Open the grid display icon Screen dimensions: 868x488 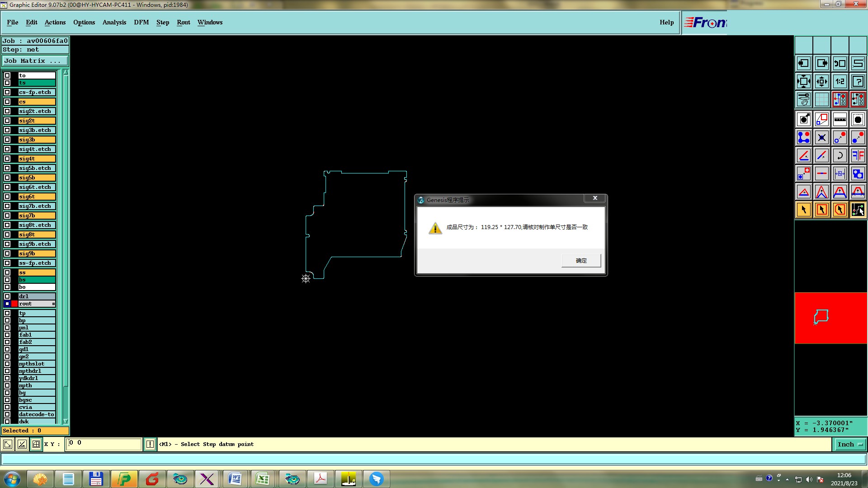(x=821, y=99)
